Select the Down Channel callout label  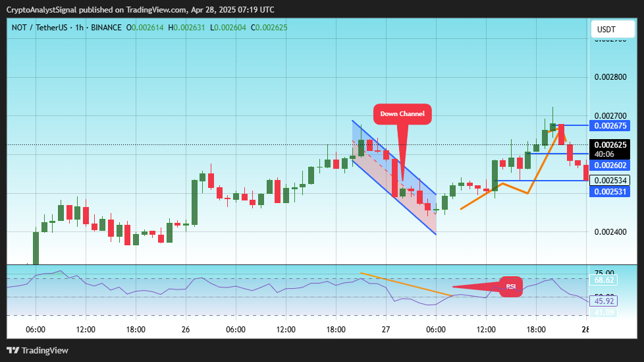click(402, 114)
